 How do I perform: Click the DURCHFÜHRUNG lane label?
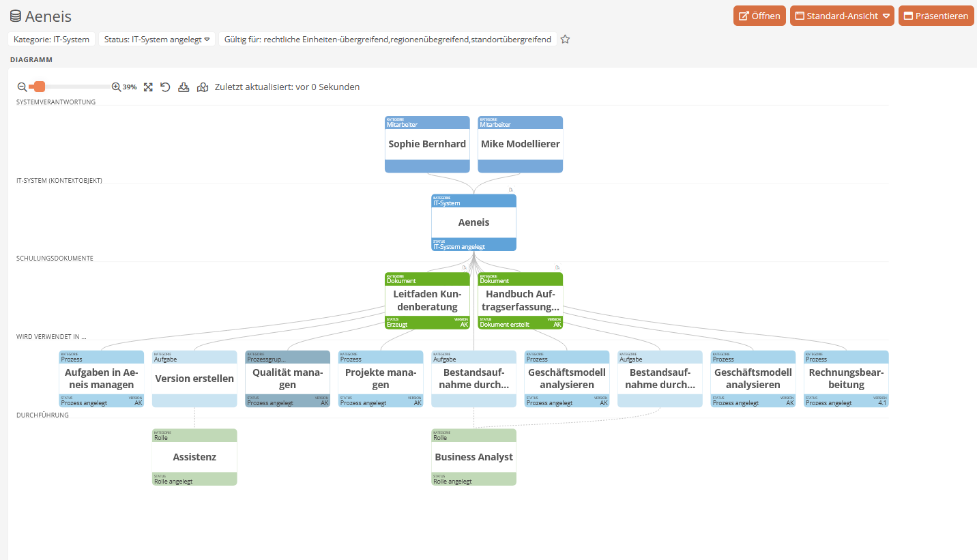(42, 415)
